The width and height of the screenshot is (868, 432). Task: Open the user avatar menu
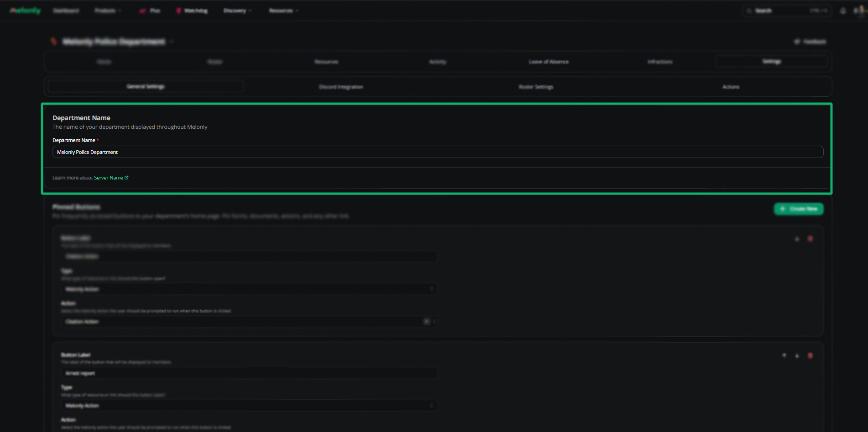[x=859, y=11]
